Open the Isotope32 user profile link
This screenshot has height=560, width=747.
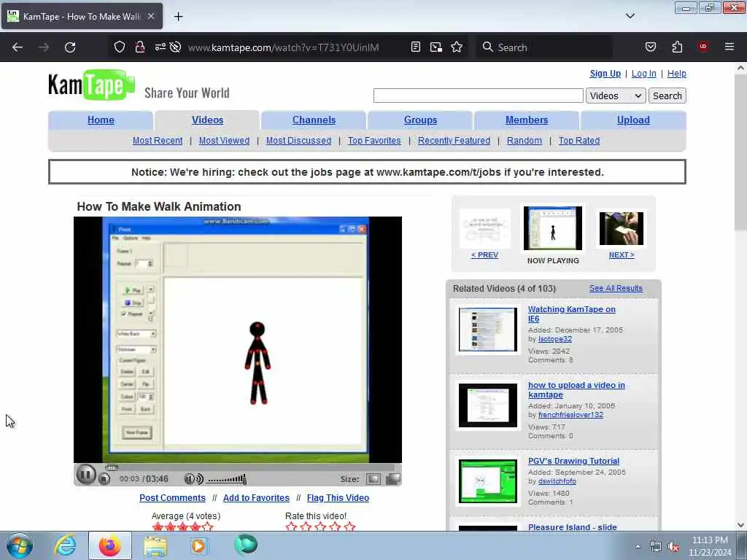[554, 339]
